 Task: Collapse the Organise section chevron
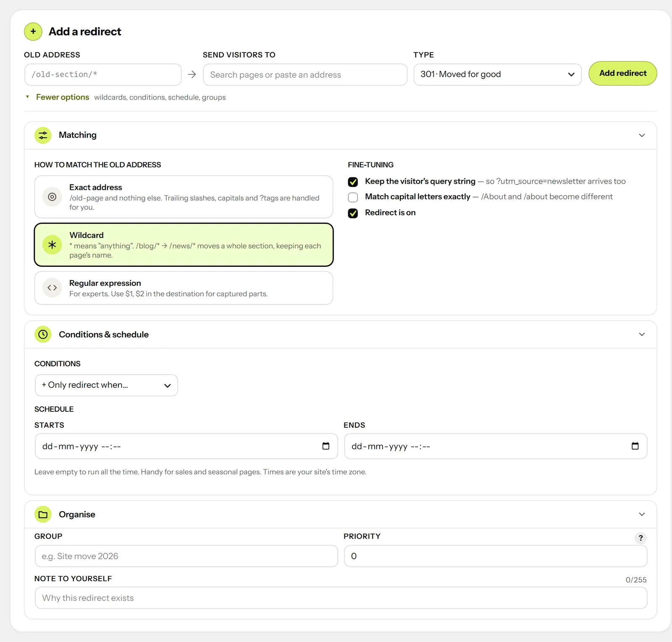coord(642,514)
